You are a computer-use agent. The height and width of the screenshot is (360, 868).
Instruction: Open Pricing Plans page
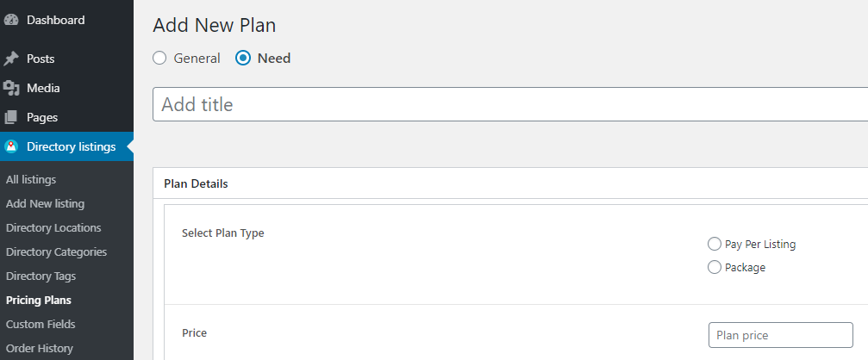39,301
